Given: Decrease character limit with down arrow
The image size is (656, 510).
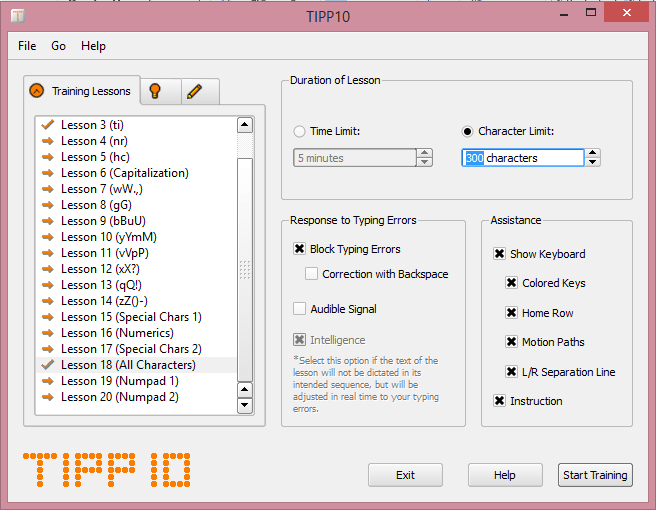Looking at the screenshot, I should (593, 162).
